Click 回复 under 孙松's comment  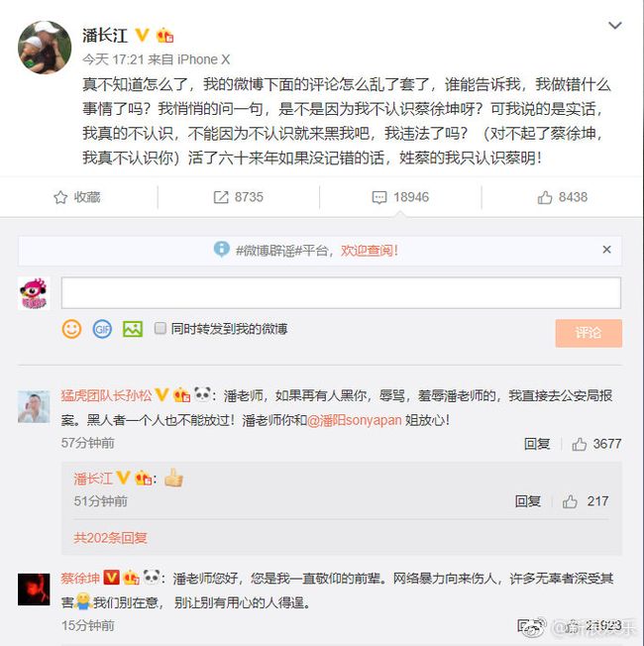coord(536,444)
